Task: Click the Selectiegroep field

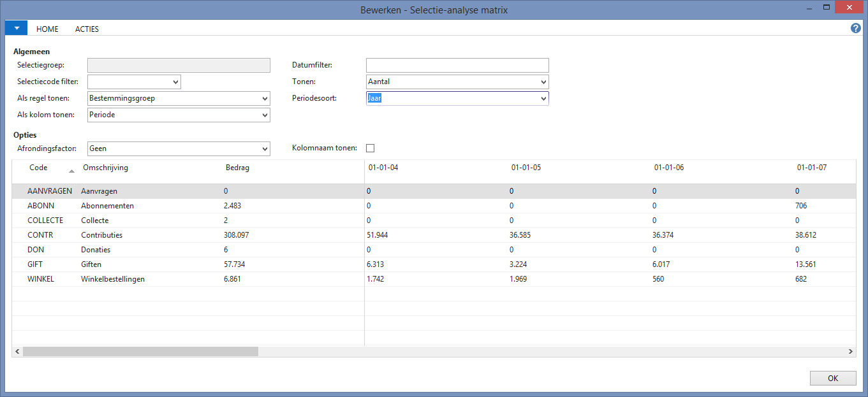Action: (x=179, y=65)
